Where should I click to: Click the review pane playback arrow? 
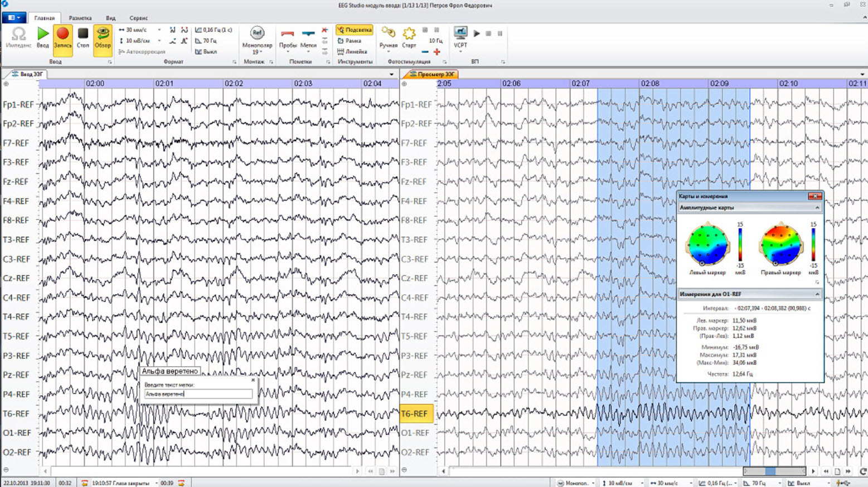[813, 471]
